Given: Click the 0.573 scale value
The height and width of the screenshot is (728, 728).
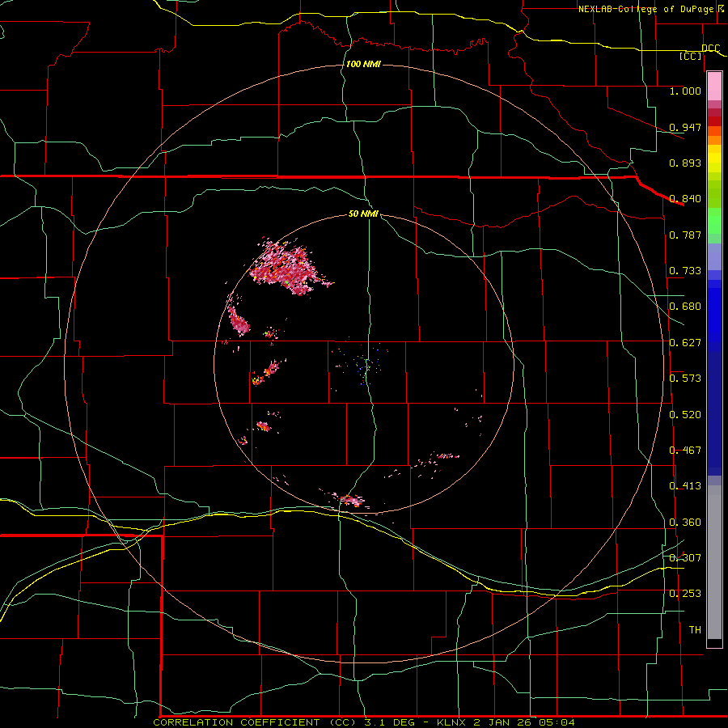Looking at the screenshot, I should tap(685, 379).
